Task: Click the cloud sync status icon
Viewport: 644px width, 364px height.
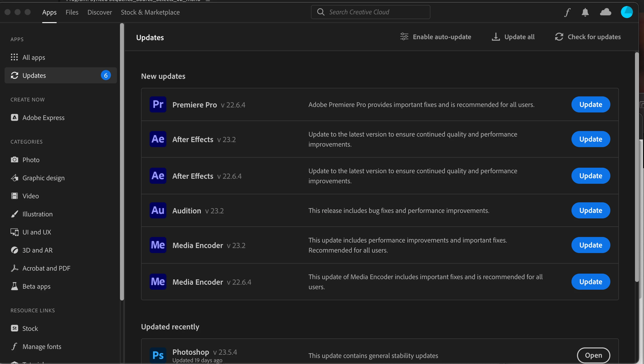Action: [605, 12]
